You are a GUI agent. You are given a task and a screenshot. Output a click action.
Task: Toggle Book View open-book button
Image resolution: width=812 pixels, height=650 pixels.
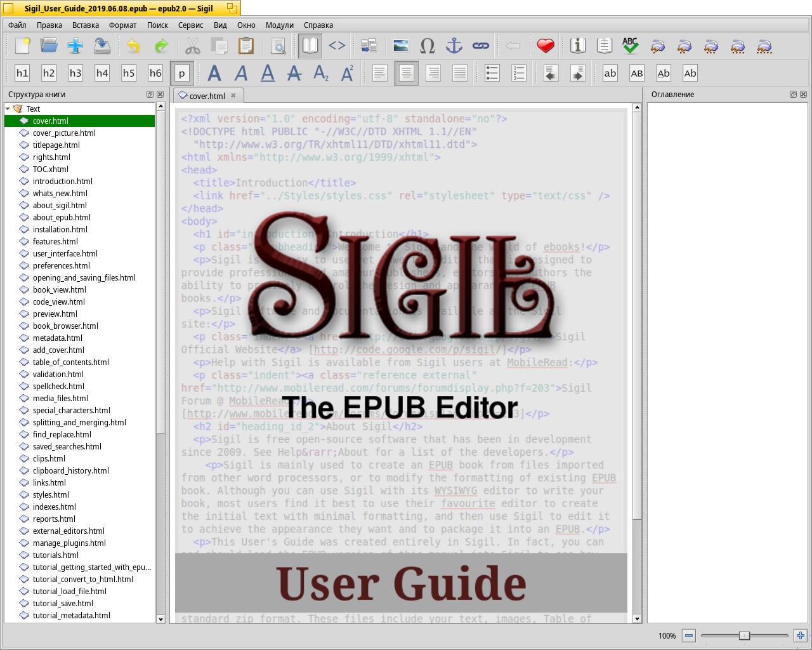(310, 46)
